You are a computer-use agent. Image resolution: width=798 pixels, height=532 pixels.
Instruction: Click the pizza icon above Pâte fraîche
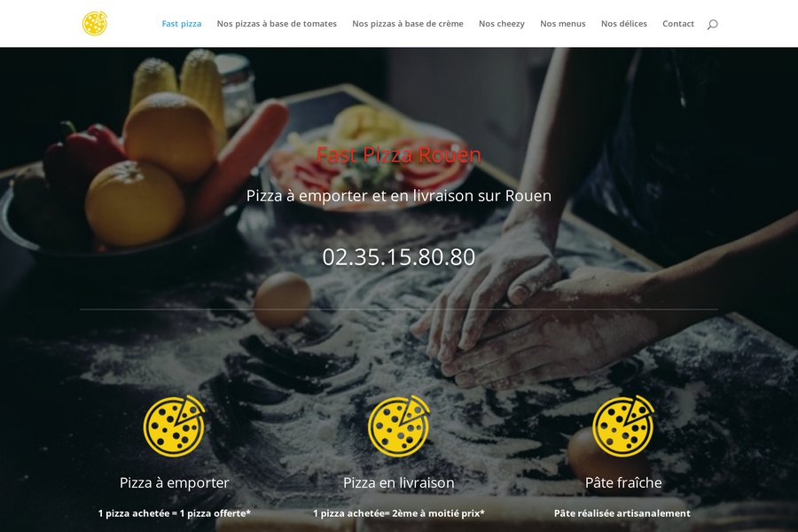(x=623, y=426)
